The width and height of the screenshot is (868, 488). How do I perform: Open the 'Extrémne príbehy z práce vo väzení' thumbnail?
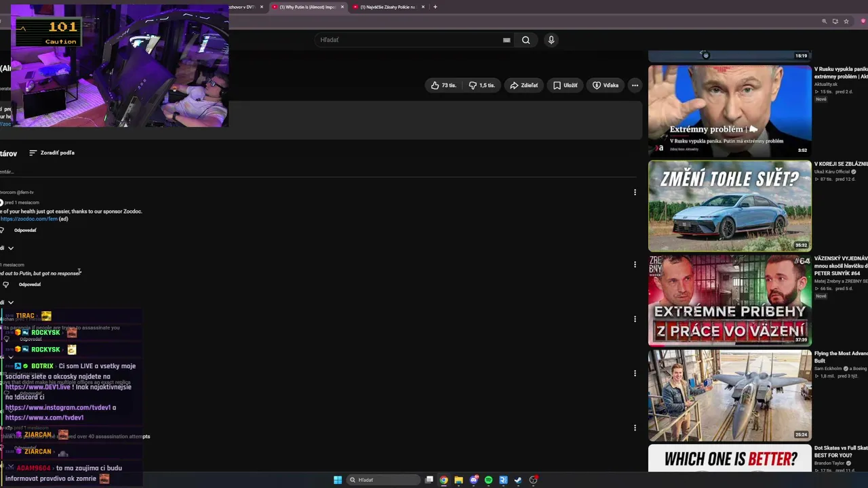pos(730,300)
